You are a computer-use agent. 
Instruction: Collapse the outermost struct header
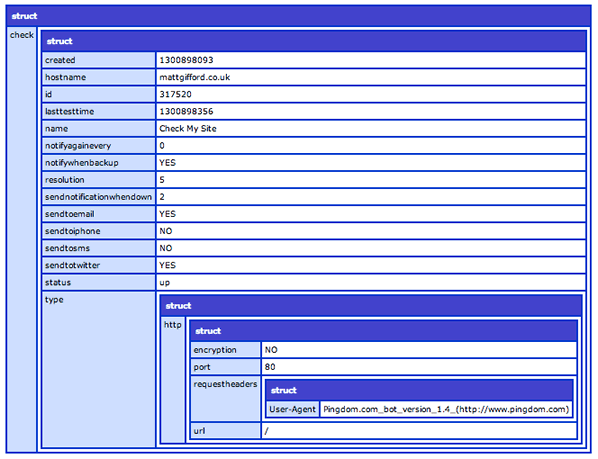[x=298, y=16]
